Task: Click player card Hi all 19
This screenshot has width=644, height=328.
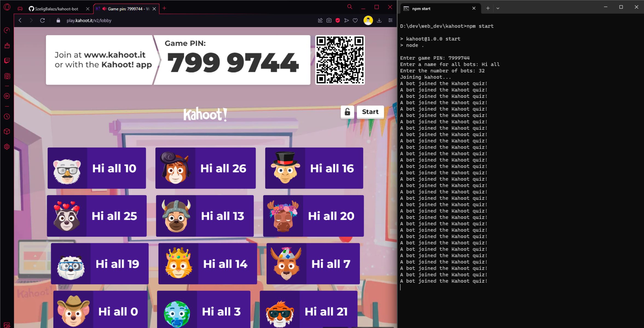Action: tap(100, 264)
